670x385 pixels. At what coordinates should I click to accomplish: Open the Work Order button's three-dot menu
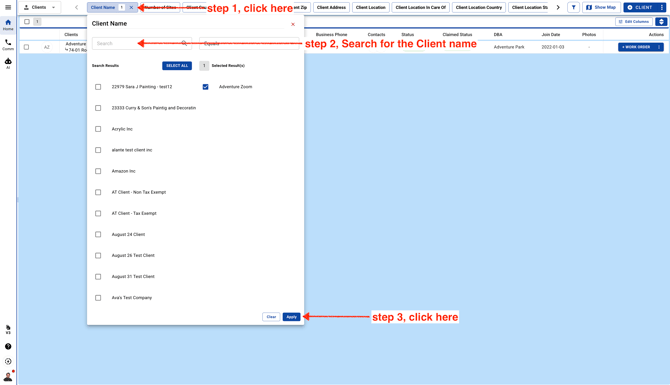[x=658, y=47]
